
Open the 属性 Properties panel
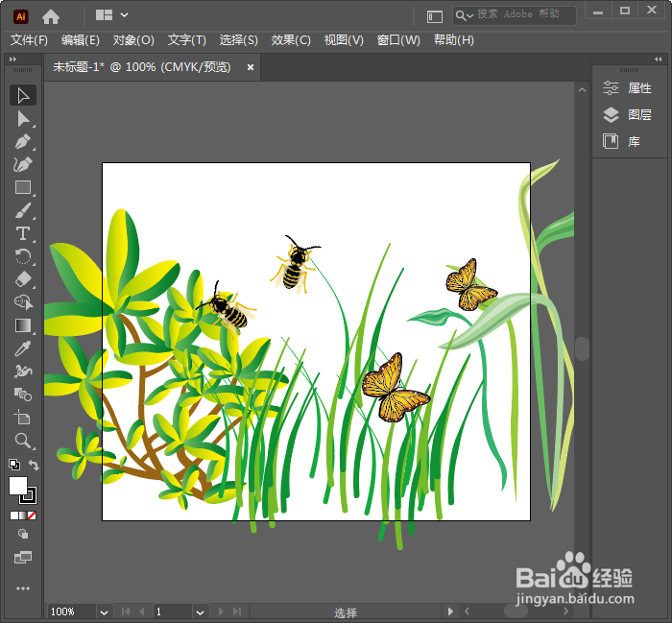tap(627, 88)
